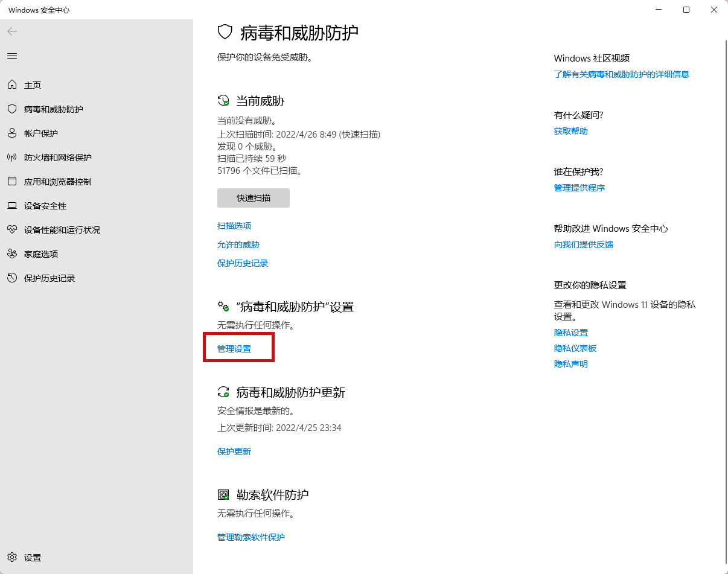Start a 快速扫描 quick scan
728x574 pixels.
pyautogui.click(x=254, y=198)
